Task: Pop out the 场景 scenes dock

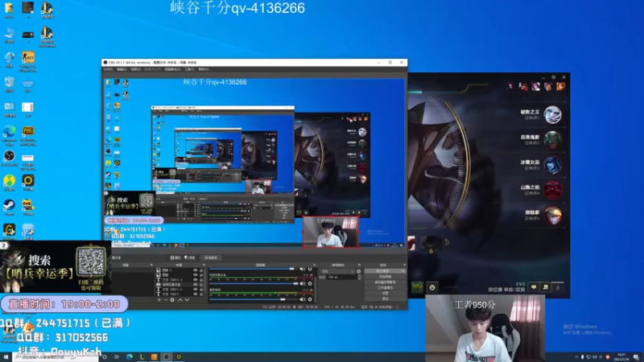Action: pyautogui.click(x=151, y=265)
